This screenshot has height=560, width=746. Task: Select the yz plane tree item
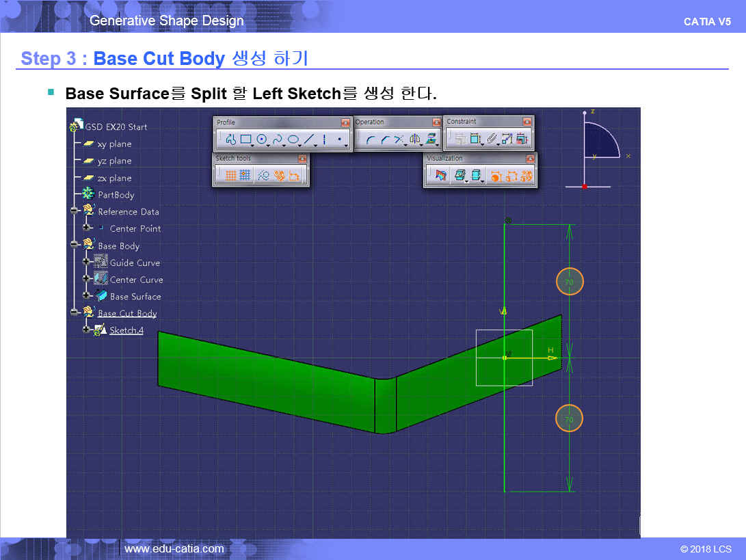pos(114,161)
